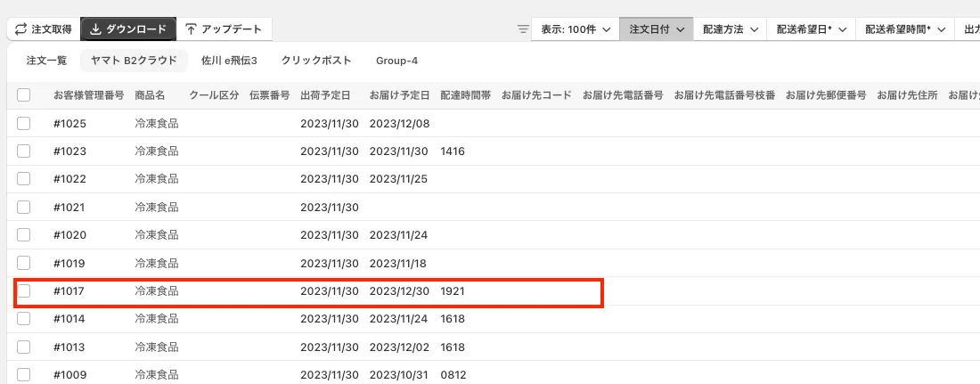Switch to the 注文一覧 tab

[x=46, y=61]
